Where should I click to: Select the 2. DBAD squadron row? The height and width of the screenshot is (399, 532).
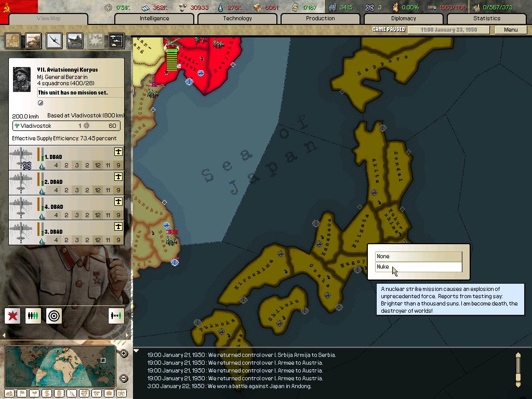click(x=66, y=182)
